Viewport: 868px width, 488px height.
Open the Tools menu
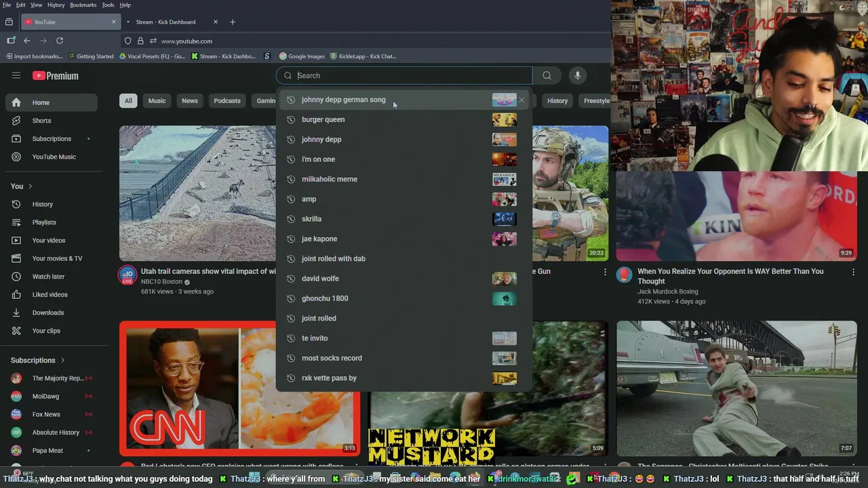tap(108, 5)
